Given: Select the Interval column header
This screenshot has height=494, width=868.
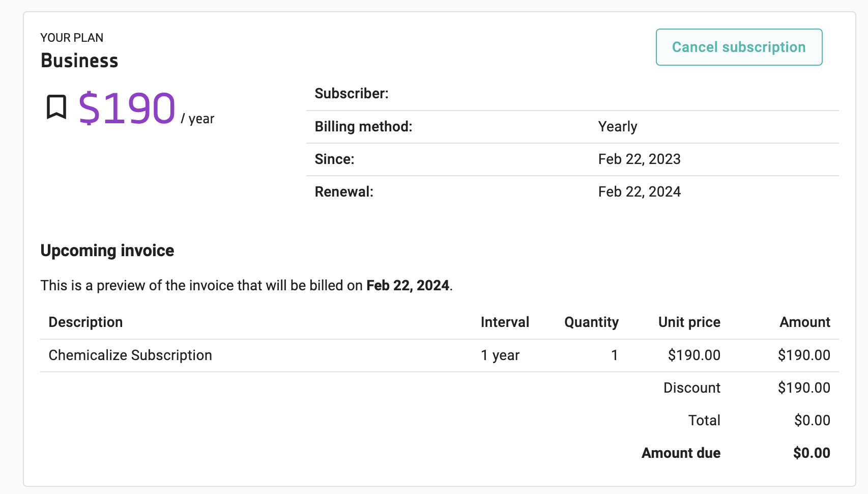Looking at the screenshot, I should coord(504,322).
